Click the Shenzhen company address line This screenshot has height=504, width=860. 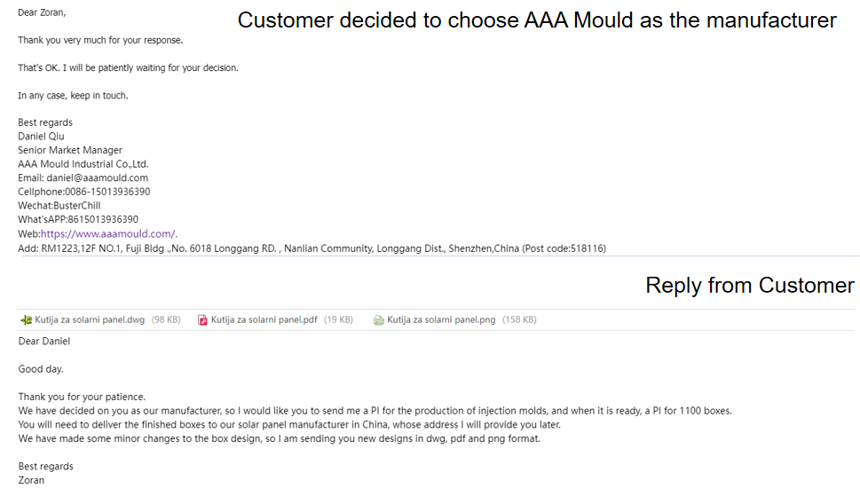pyautogui.click(x=312, y=248)
